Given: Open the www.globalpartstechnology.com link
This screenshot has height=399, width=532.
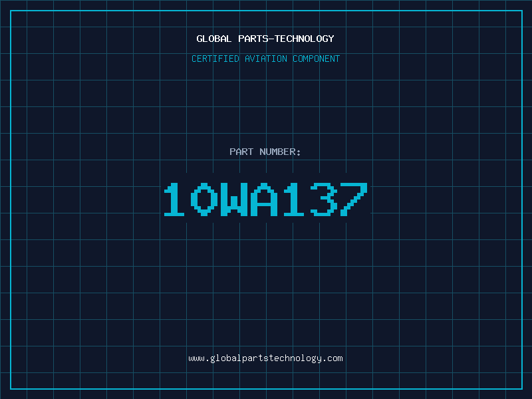Looking at the screenshot, I should click(x=265, y=358).
